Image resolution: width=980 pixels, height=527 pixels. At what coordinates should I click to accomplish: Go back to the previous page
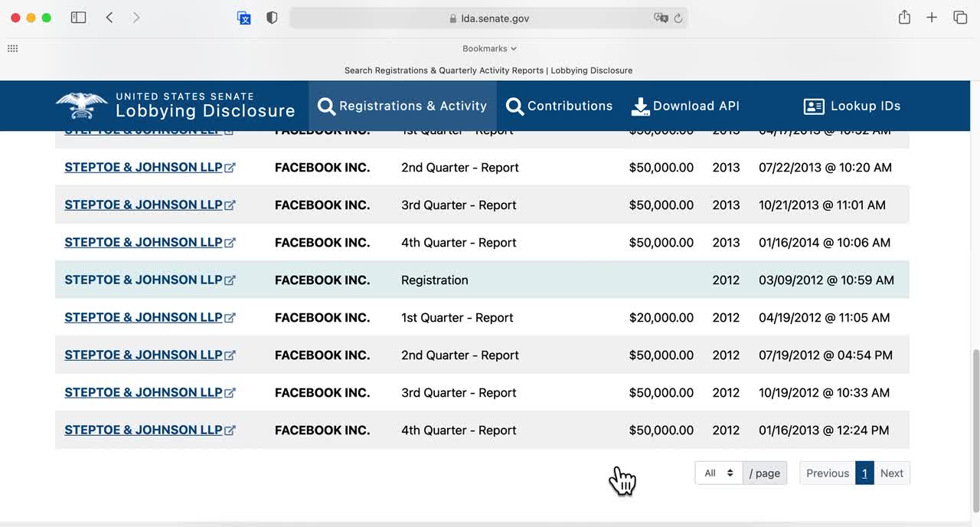(109, 18)
